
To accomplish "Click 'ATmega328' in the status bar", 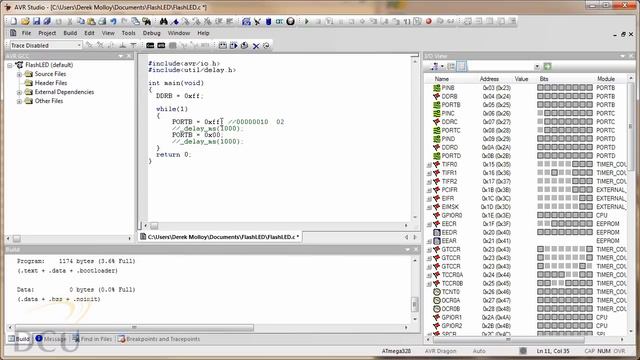I will pos(396,351).
